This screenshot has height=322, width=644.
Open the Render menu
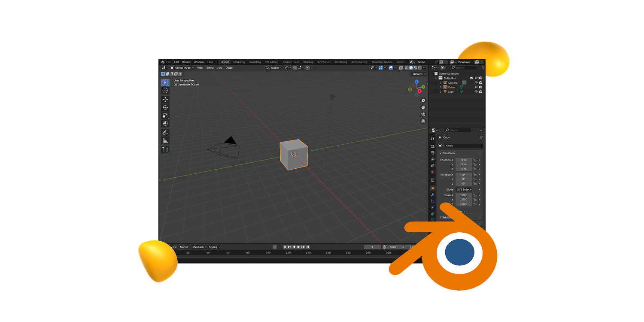coord(186,62)
